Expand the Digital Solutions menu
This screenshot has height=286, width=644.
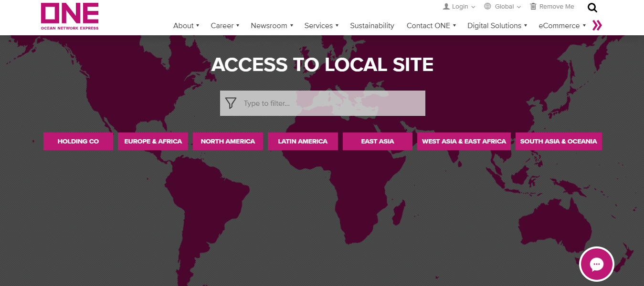497,26
